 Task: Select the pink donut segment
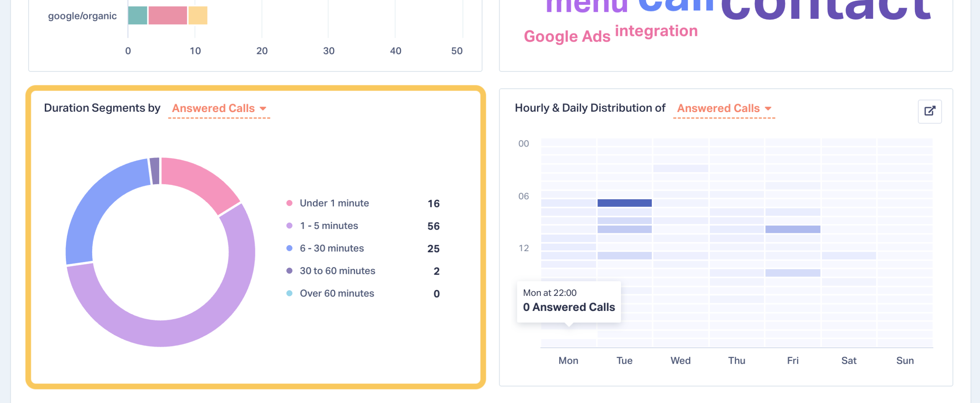(199, 182)
